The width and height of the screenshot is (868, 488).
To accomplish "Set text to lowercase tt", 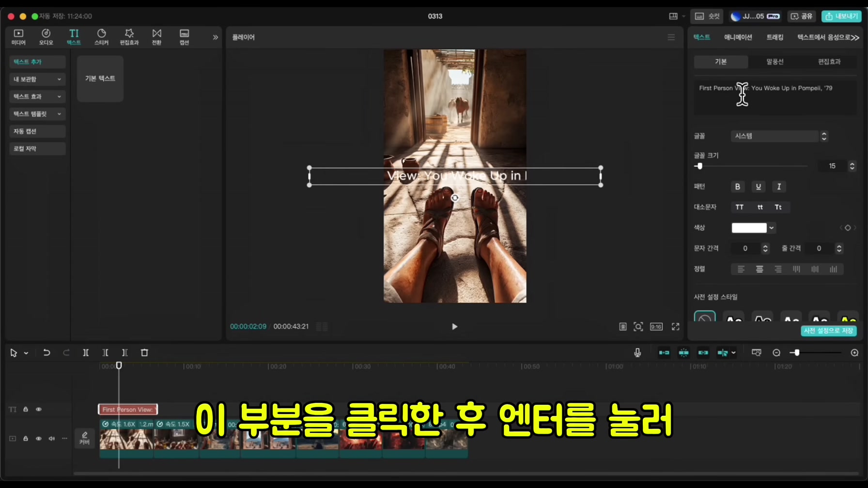I will point(760,207).
